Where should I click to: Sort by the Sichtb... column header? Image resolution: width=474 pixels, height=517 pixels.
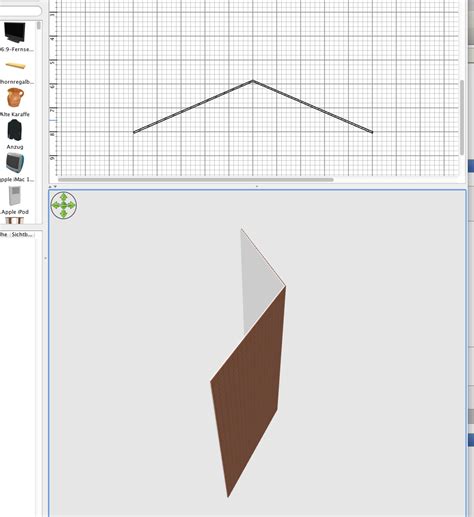tap(22, 235)
